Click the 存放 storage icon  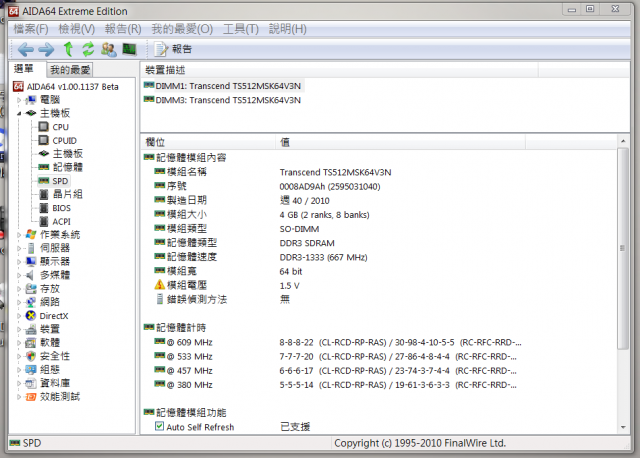pos(31,289)
